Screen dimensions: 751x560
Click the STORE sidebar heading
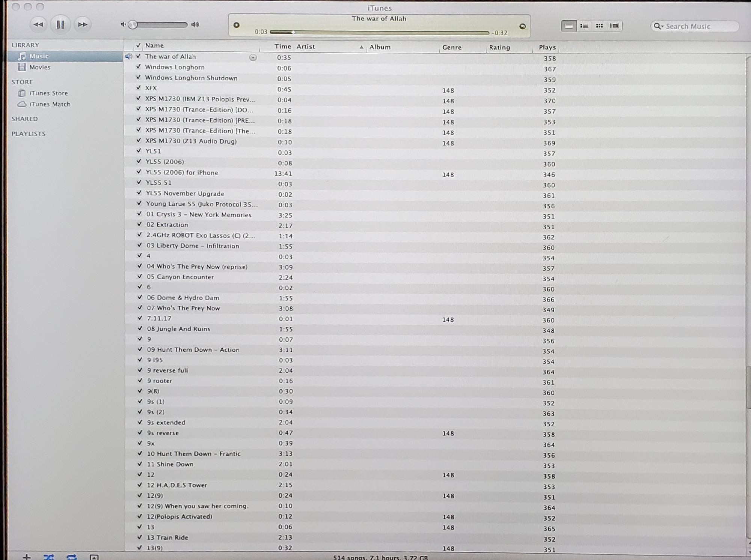tap(22, 82)
